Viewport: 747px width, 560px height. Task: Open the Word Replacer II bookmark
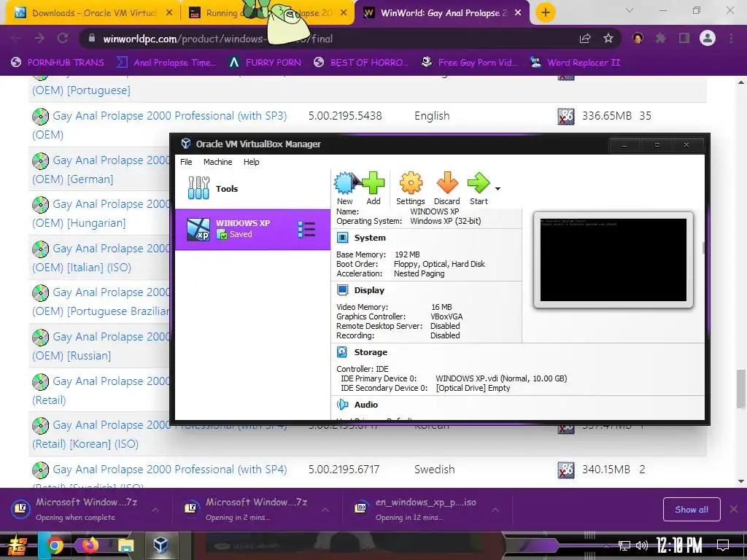coord(575,63)
